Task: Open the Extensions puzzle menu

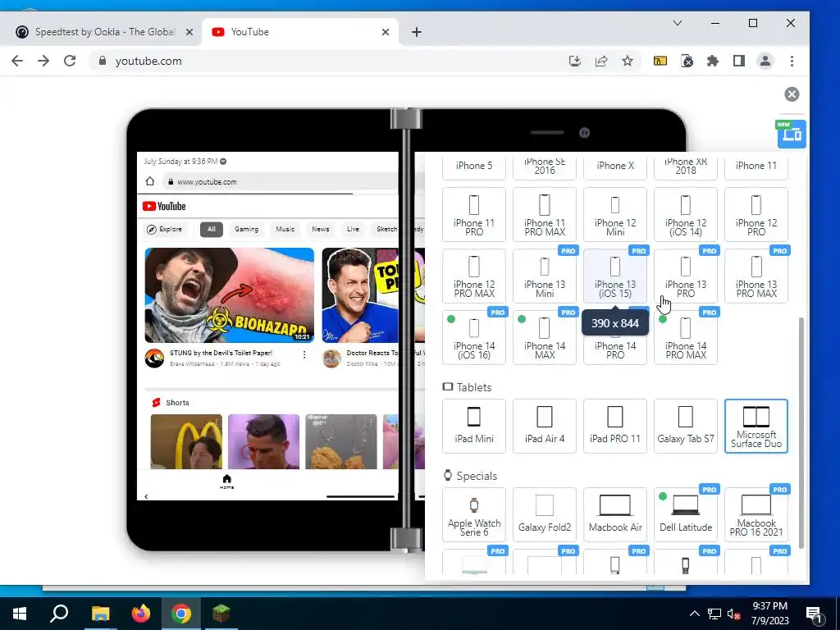Action: point(713,61)
